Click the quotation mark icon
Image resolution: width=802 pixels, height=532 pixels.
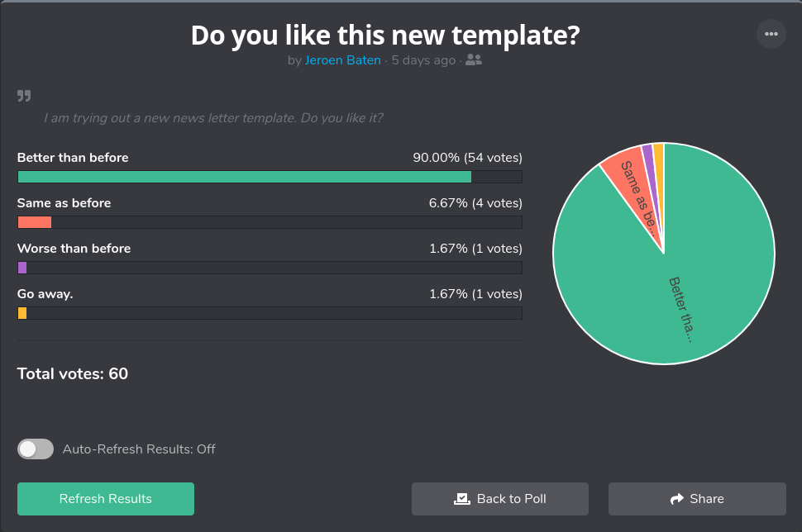(x=24, y=96)
